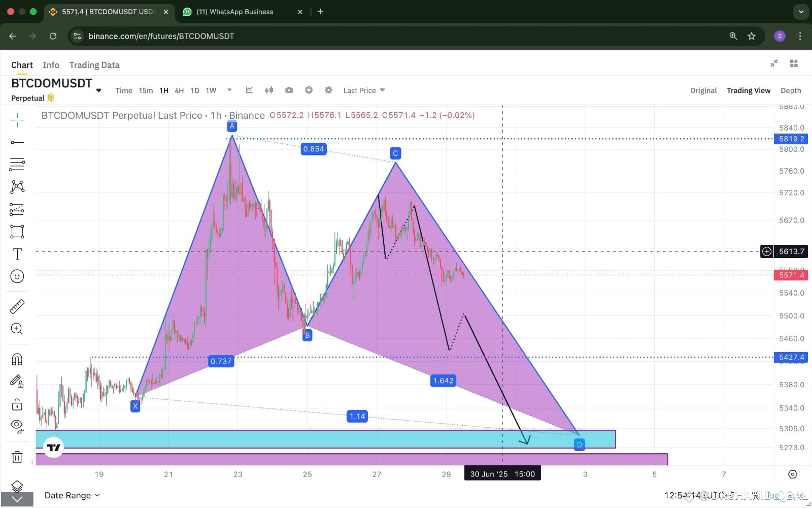Switch to Original chart view
Screen dimensions: 812x508
pyautogui.click(x=703, y=90)
